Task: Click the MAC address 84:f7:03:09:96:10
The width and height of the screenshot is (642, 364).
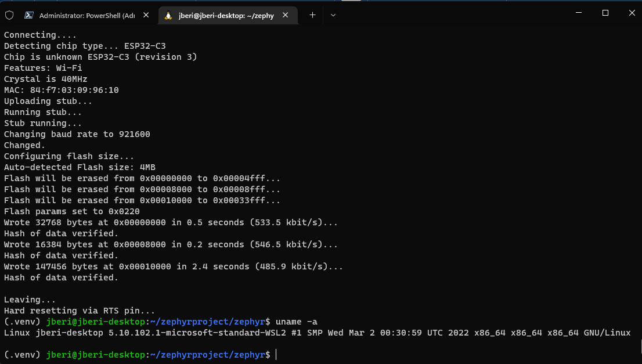Action: pos(74,90)
